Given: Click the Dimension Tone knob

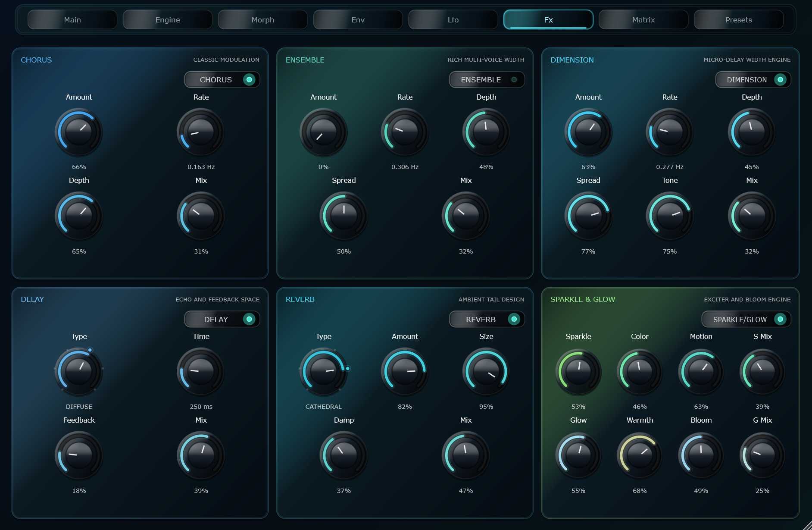Looking at the screenshot, I should click(x=670, y=216).
